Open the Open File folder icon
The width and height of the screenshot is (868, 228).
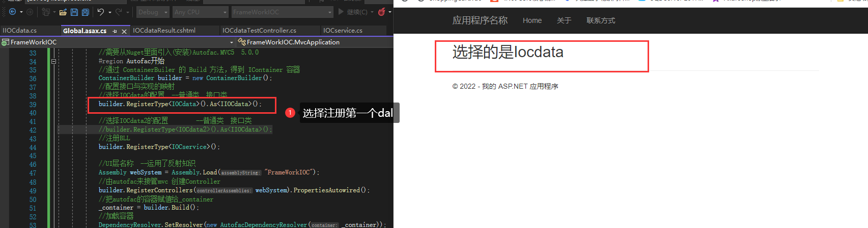click(x=63, y=12)
